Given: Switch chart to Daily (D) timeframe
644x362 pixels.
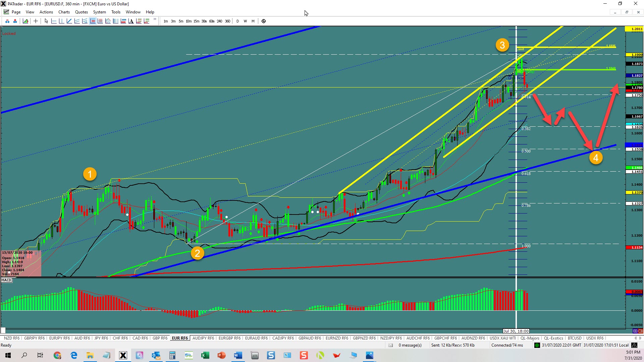Looking at the screenshot, I should tap(238, 21).
